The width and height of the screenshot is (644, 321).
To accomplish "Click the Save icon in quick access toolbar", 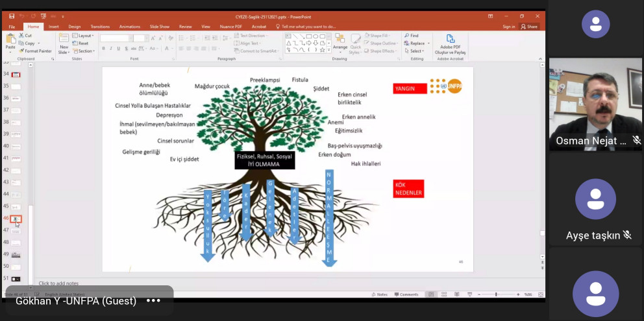I will [12, 16].
